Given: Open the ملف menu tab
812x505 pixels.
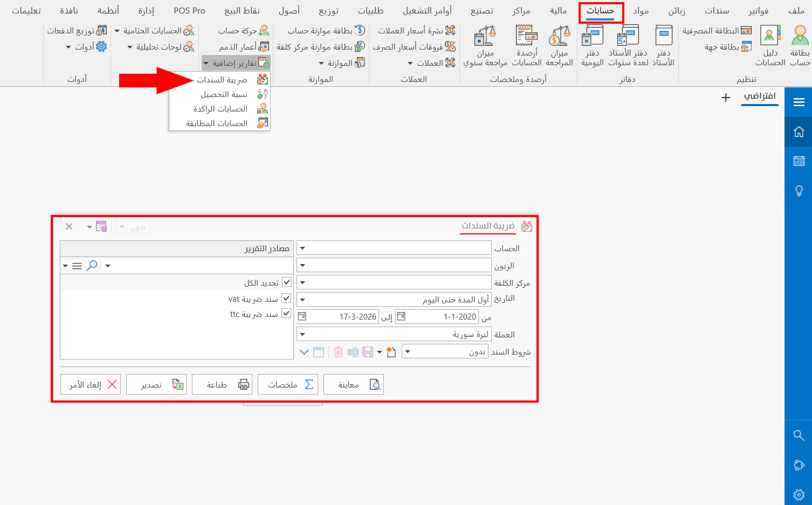Looking at the screenshot, I should tap(796, 11).
